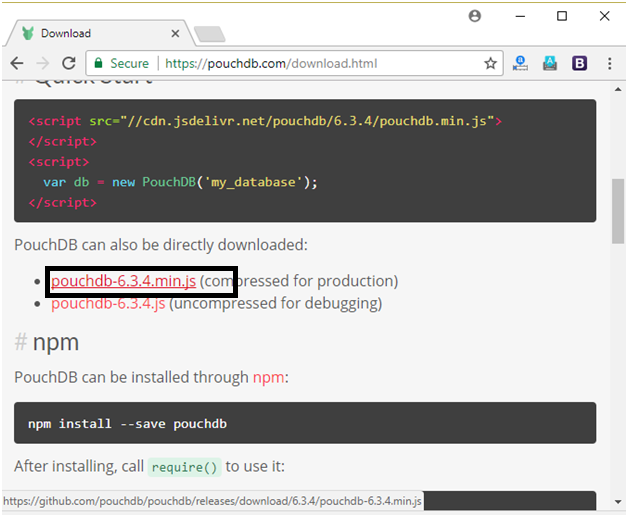This screenshot has height=517, width=628.
Task: Download pouchdb-6.3.4.min.js link
Action: 123,281
